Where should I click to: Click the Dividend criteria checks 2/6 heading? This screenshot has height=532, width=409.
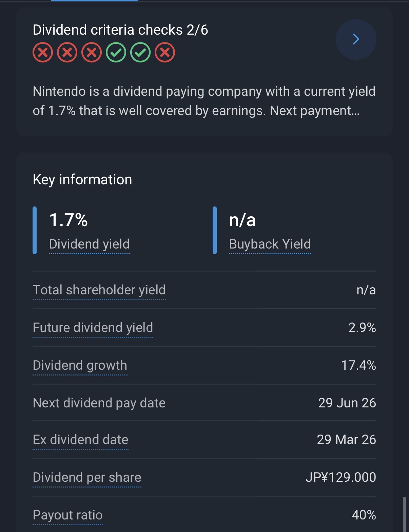120,30
